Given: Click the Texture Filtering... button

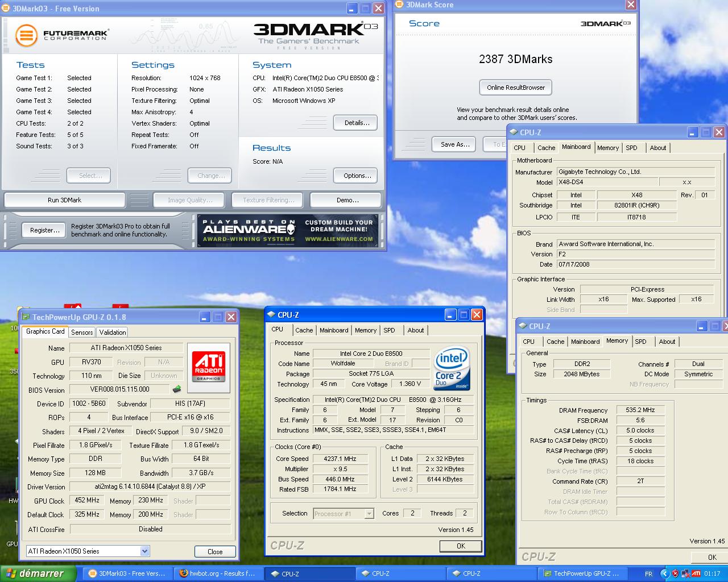Looking at the screenshot, I should pyautogui.click(x=268, y=200).
